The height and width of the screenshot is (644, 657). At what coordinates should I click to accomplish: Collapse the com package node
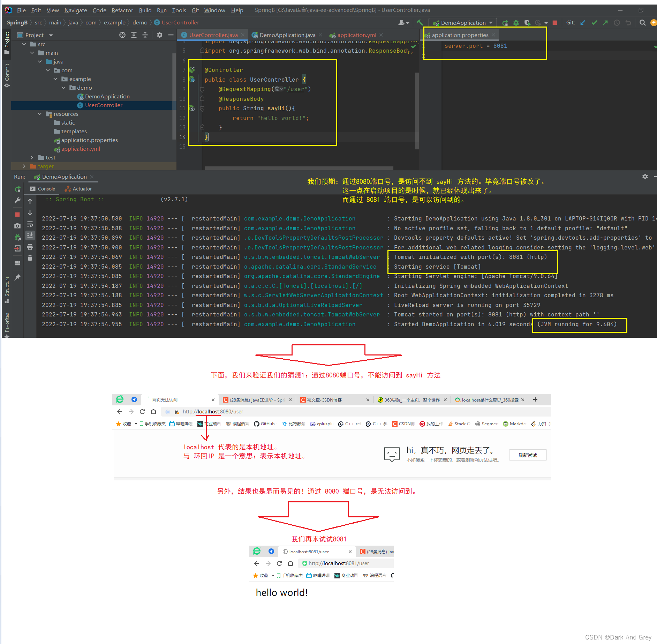tap(48, 70)
